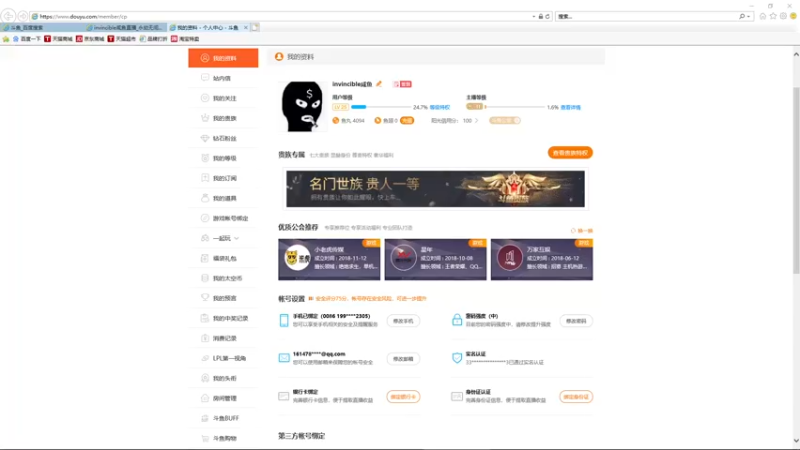The width and height of the screenshot is (800, 450).
Task: Click the browser favorites star icon
Action: [x=773, y=16]
